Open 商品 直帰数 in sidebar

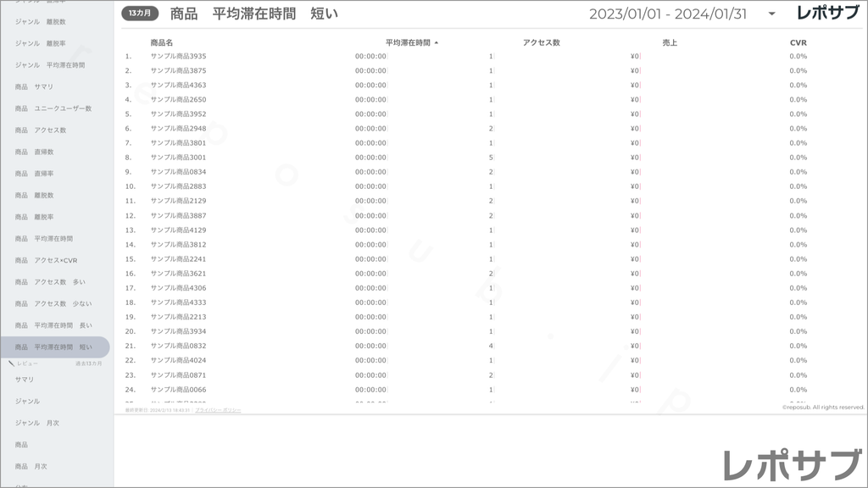34,152
